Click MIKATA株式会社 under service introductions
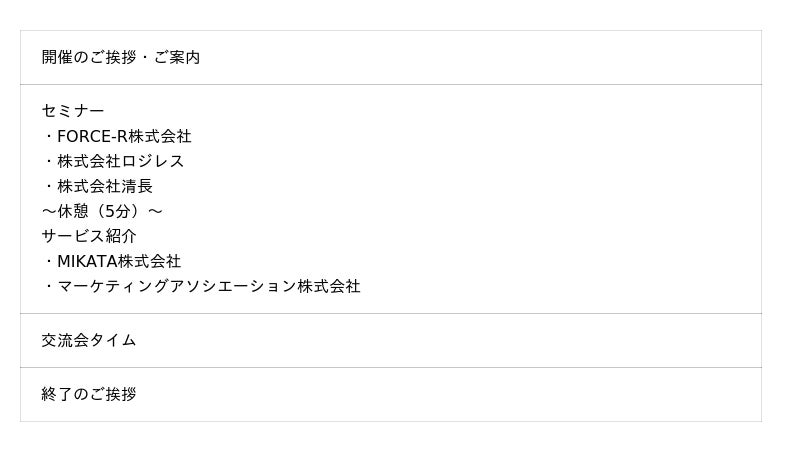The width and height of the screenshot is (800, 452). tap(119, 261)
